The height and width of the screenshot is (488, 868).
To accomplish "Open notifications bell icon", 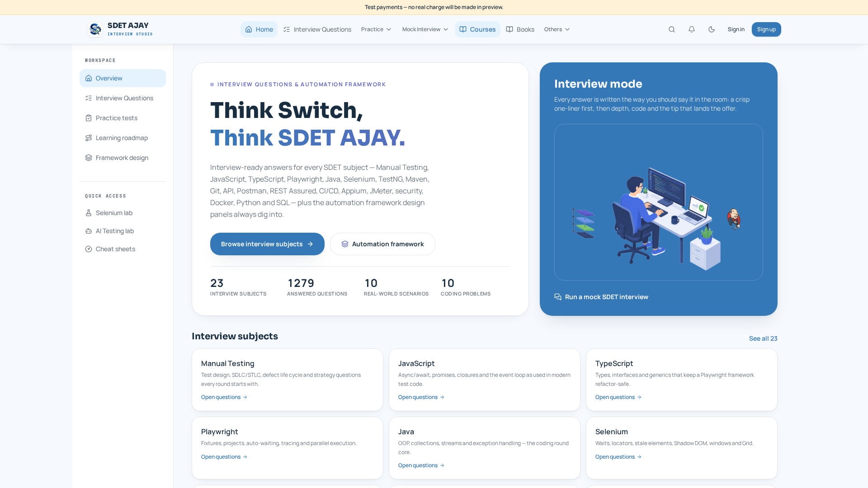I will 692,29.
